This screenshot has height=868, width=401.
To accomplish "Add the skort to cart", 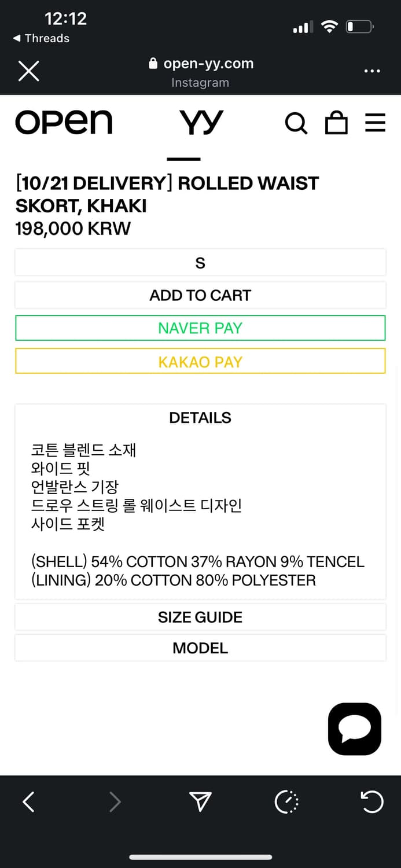I will (200, 295).
